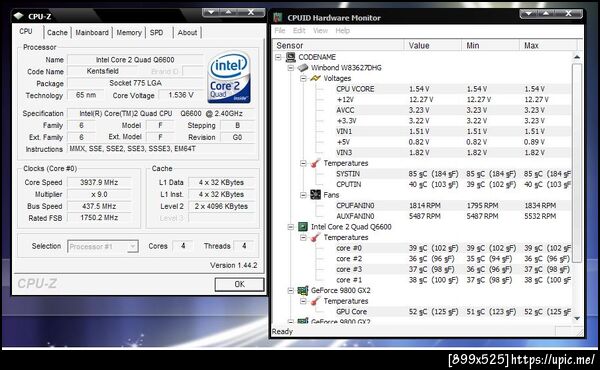Click the thermometer icon under Intel Core 2 Quad

tap(315, 237)
